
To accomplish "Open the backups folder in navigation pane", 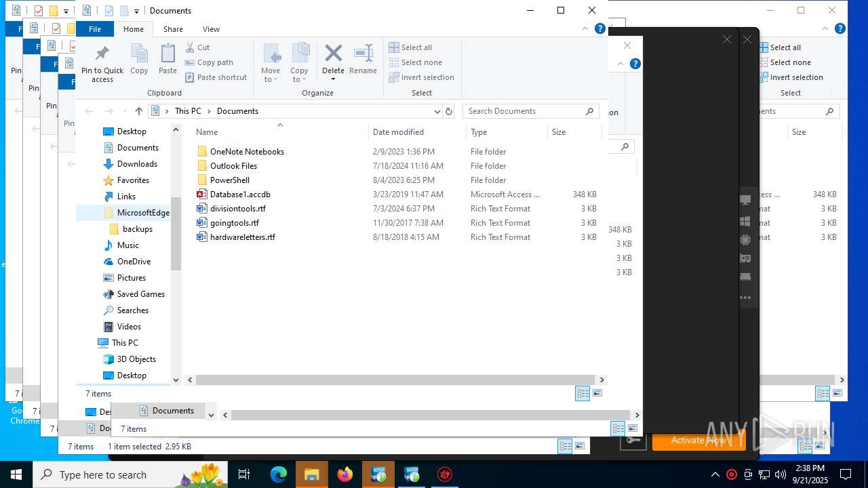I will [138, 229].
